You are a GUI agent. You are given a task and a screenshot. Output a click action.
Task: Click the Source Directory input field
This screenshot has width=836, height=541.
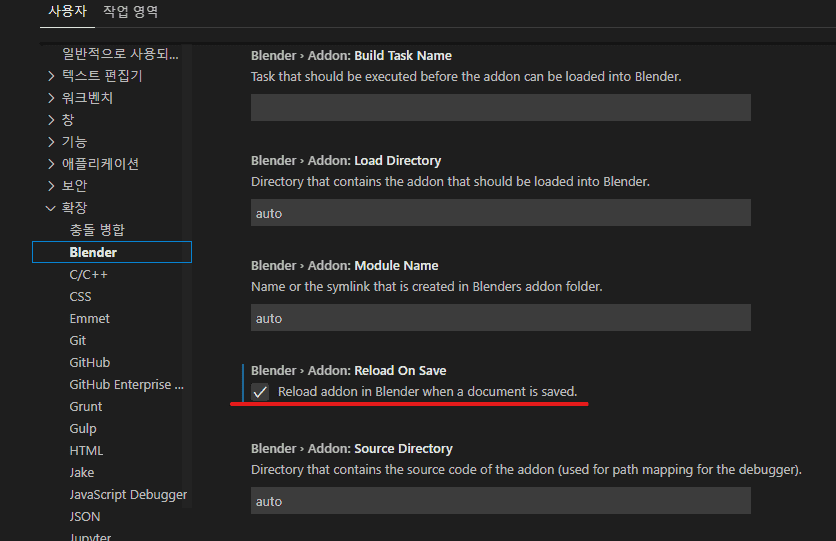point(500,501)
